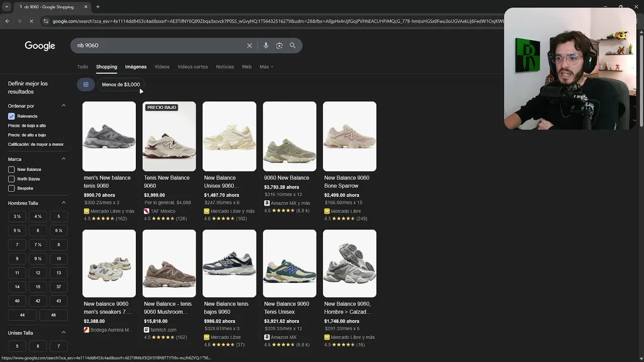This screenshot has width=644, height=362.
Task: Open Google Lens image search icon
Action: click(x=279, y=45)
